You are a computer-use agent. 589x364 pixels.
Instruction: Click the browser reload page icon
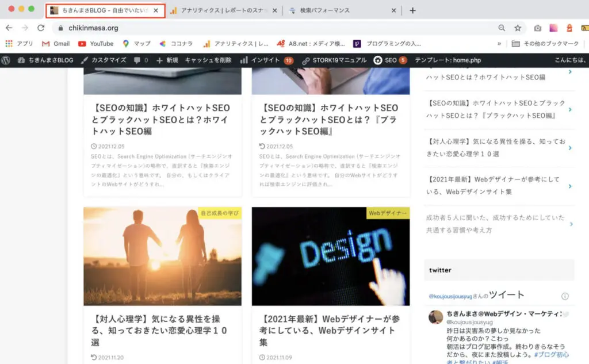[41, 28]
